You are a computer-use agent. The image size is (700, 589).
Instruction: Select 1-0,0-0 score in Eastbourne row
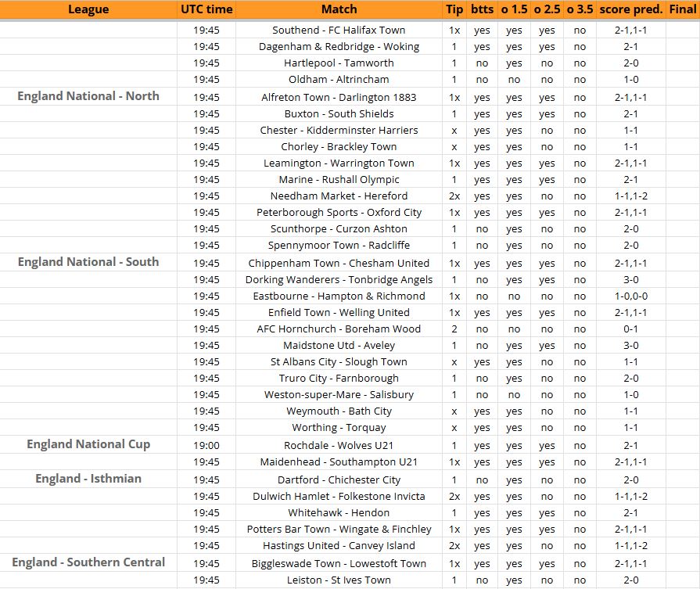[631, 296]
